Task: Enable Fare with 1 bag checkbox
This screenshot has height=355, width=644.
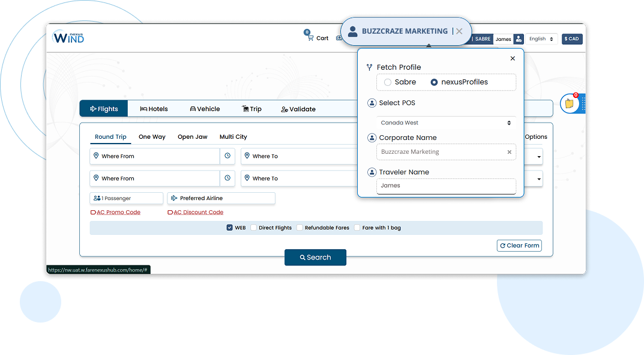Action: [357, 228]
